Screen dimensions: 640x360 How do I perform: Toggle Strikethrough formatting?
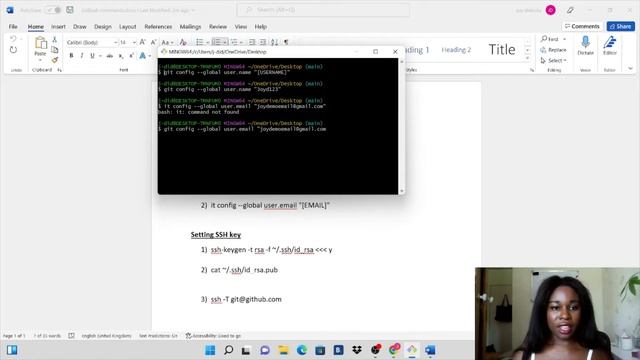click(x=109, y=56)
